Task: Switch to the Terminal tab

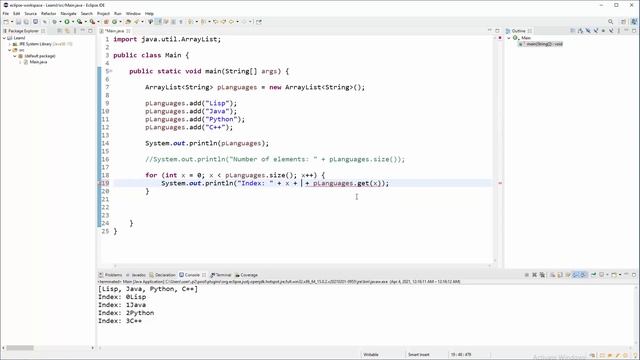Action: tap(221, 275)
